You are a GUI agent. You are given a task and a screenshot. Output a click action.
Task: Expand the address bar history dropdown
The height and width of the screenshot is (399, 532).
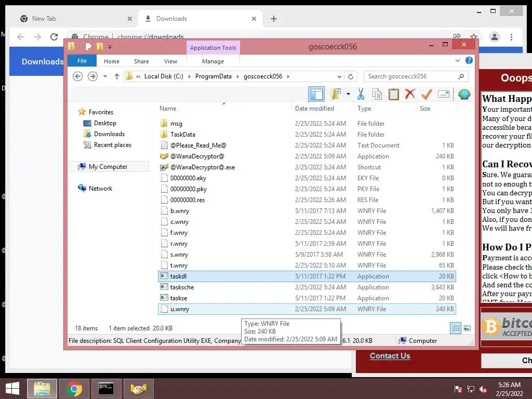339,76
